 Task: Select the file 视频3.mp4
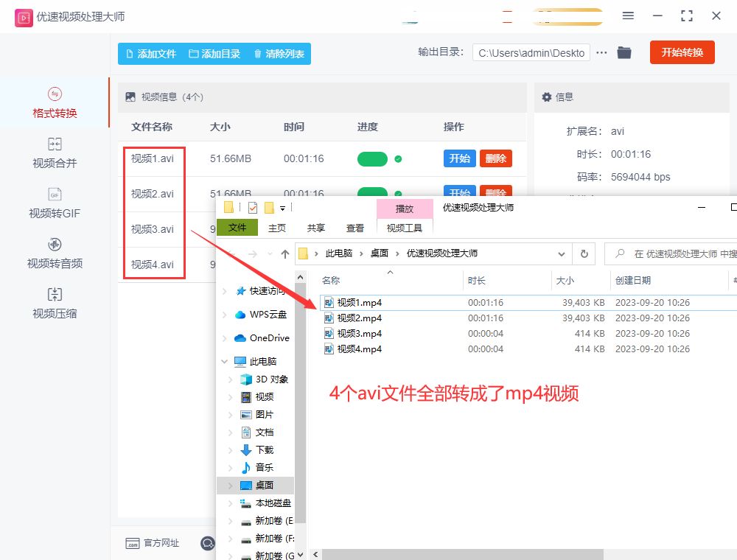[x=359, y=334]
